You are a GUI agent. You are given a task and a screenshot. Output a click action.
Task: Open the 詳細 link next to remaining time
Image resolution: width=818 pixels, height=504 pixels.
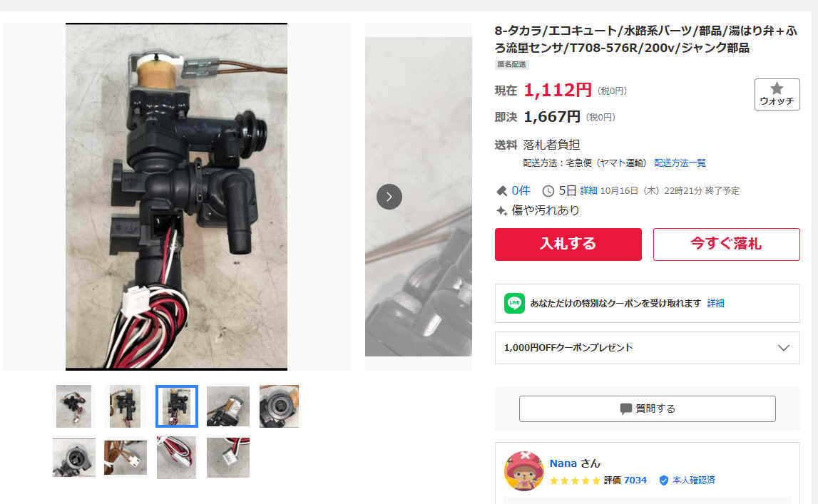[x=588, y=191]
